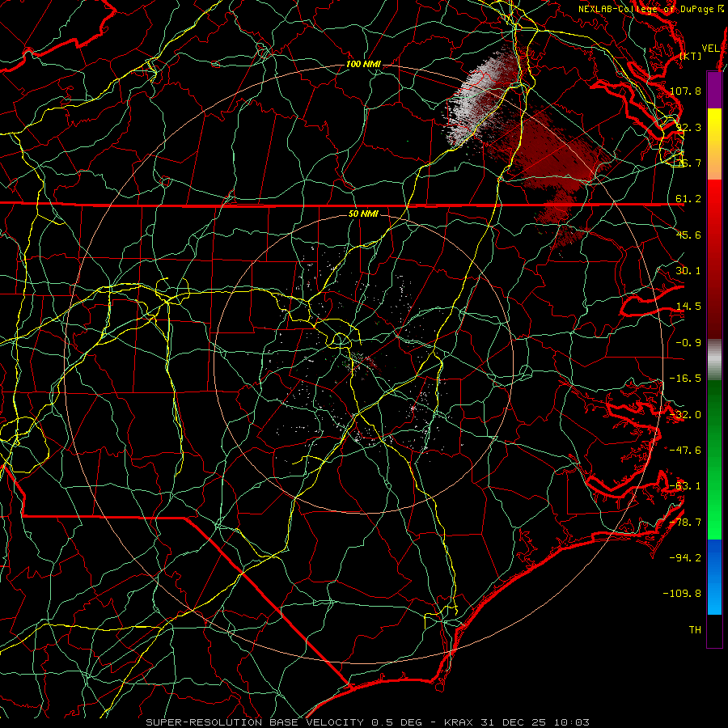Select the 61.2 velocity scale label
Image resolution: width=728 pixels, height=728 pixels.
pos(688,199)
